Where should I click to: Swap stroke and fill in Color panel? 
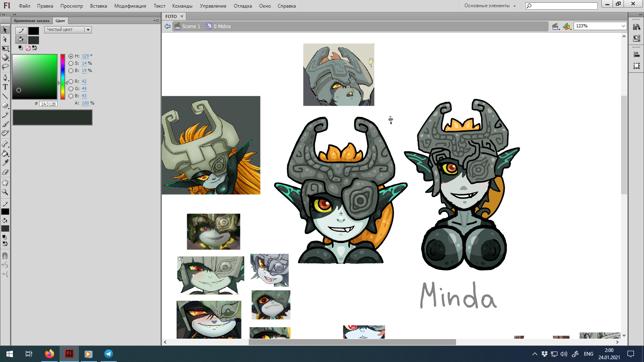(x=35, y=48)
